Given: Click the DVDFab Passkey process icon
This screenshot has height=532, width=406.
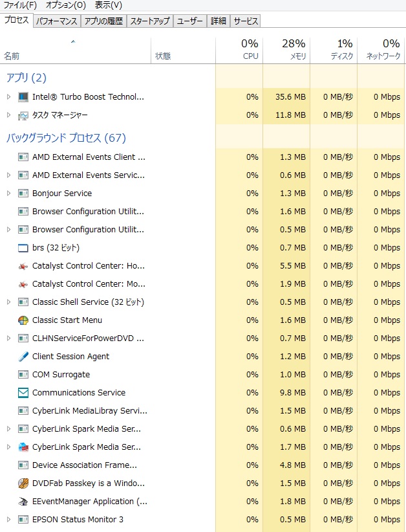Looking at the screenshot, I should [23, 483].
